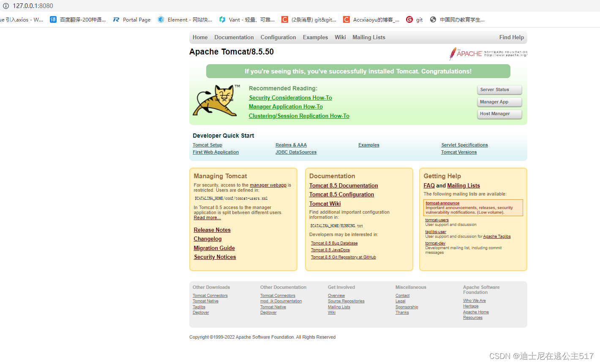Open the Security Notices link
Screen dimensions: 600x364
215,257
